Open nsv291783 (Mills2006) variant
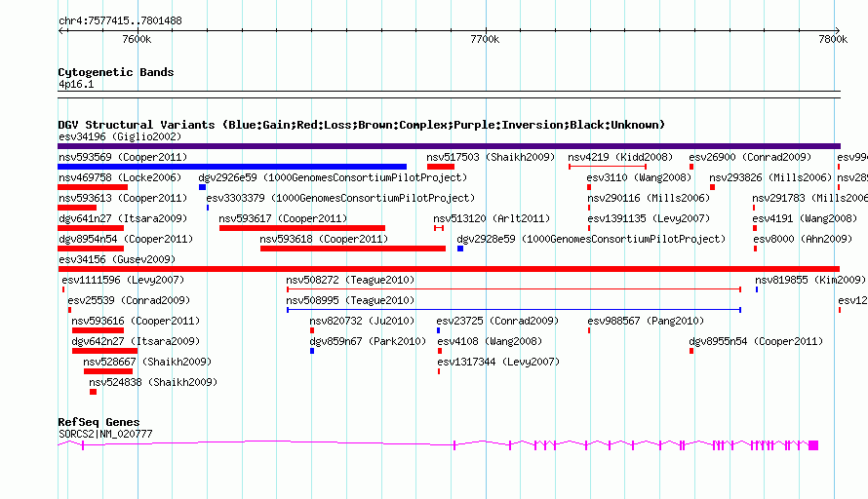The width and height of the screenshot is (868, 499). pyautogui.click(x=754, y=208)
